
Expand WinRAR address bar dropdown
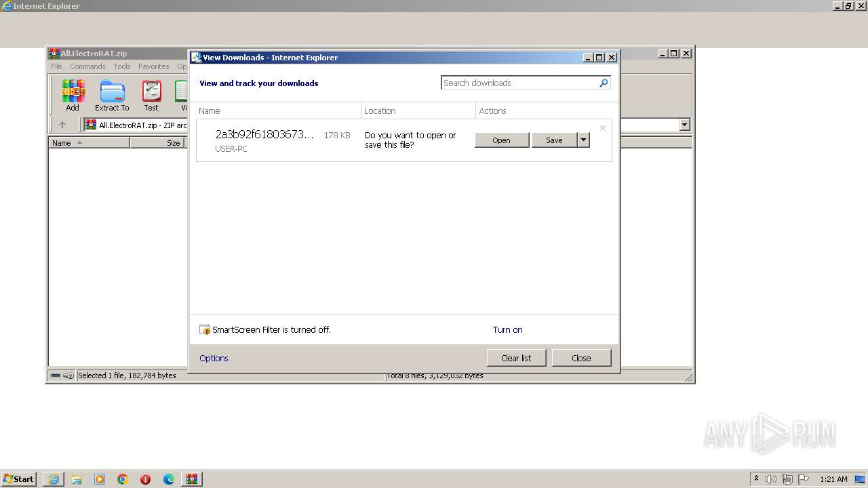point(684,125)
